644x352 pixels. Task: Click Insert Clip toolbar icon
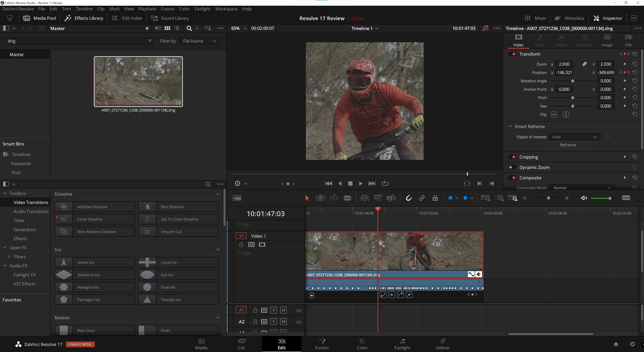(364, 198)
